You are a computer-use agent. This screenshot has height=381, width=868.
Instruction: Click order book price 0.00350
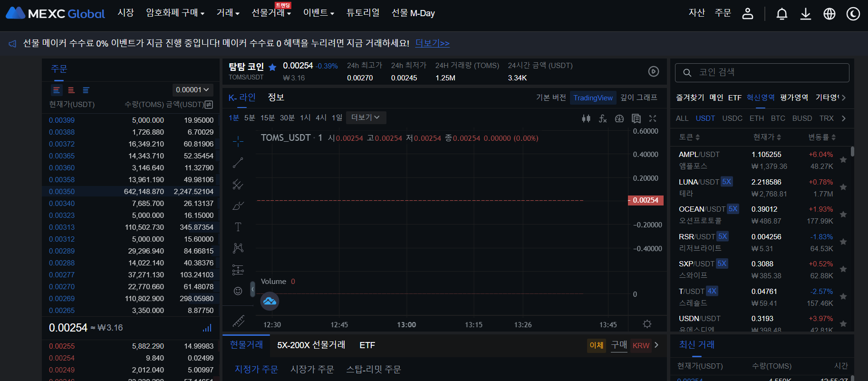pos(62,192)
